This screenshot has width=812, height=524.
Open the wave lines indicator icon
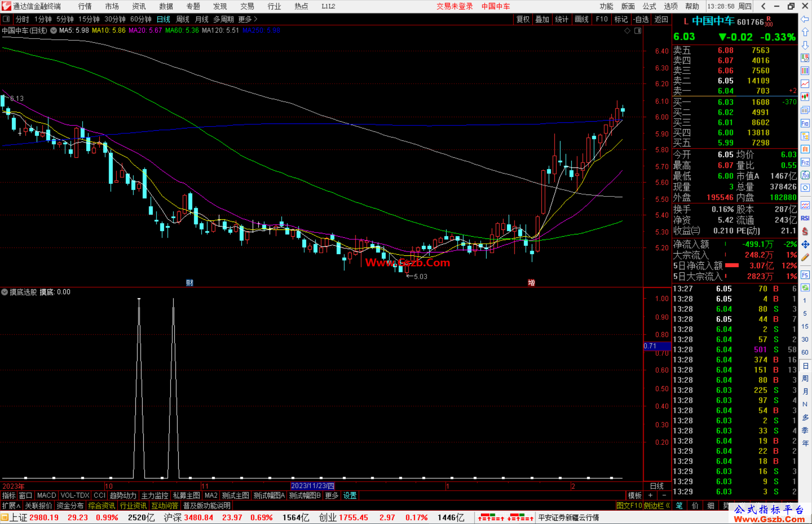click(x=805, y=205)
